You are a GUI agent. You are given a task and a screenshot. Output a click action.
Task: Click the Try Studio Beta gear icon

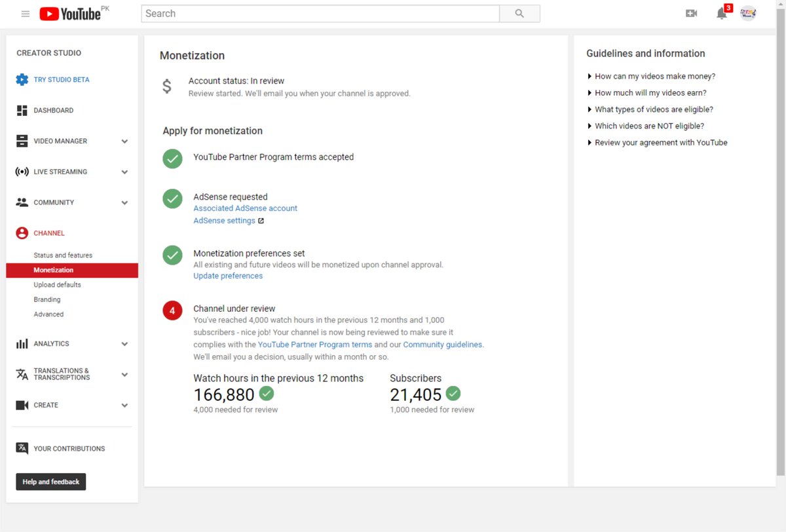(x=22, y=79)
